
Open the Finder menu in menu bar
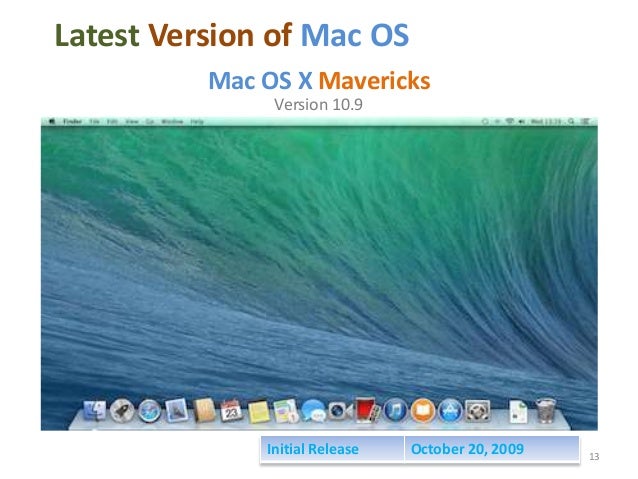point(72,121)
